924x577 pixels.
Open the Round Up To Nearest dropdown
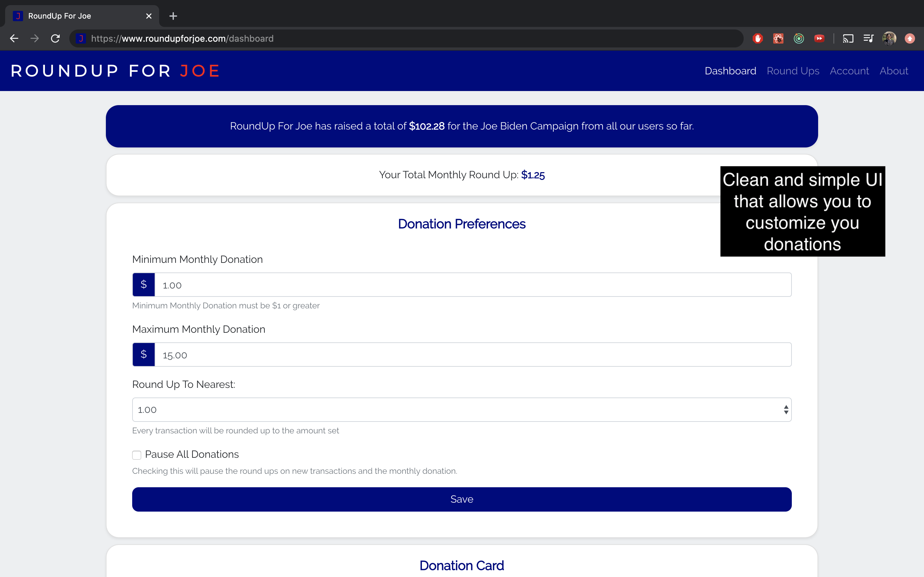tap(462, 409)
